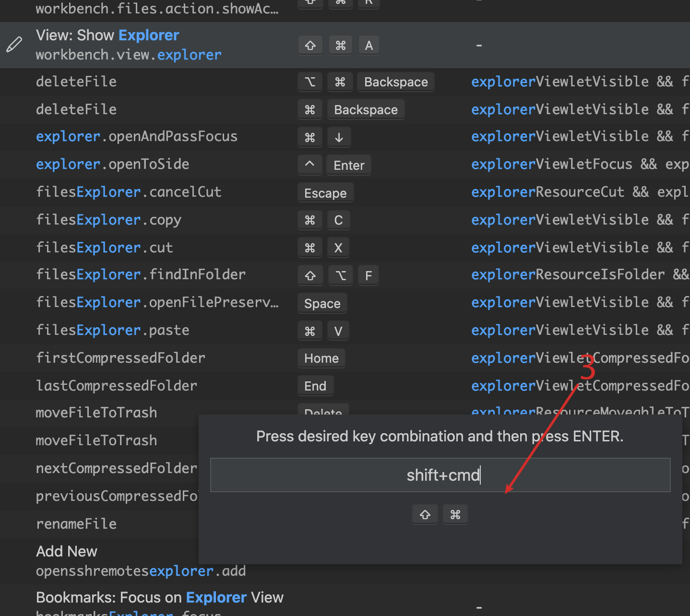
Task: Click the ⌘ V badge for filesExplorer.paste
Action: click(x=324, y=330)
